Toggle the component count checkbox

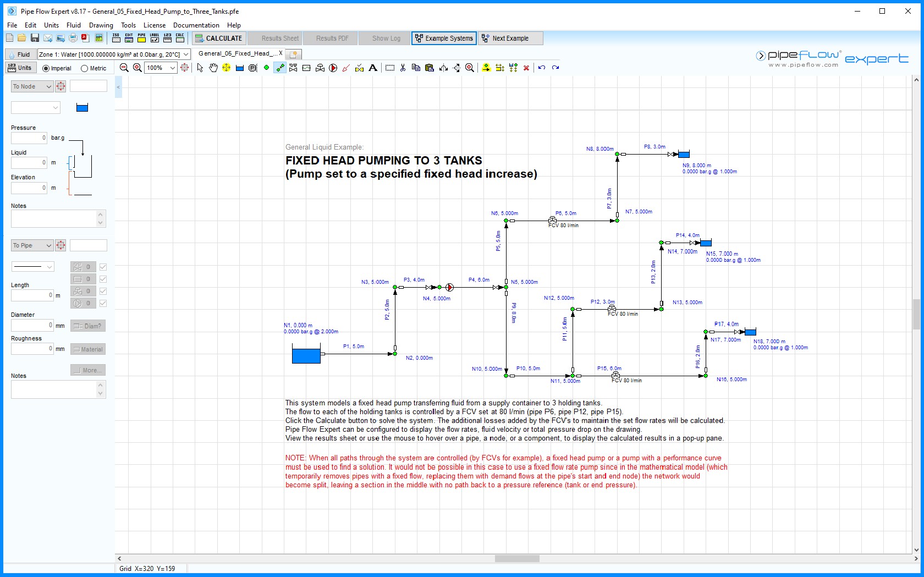103,279
